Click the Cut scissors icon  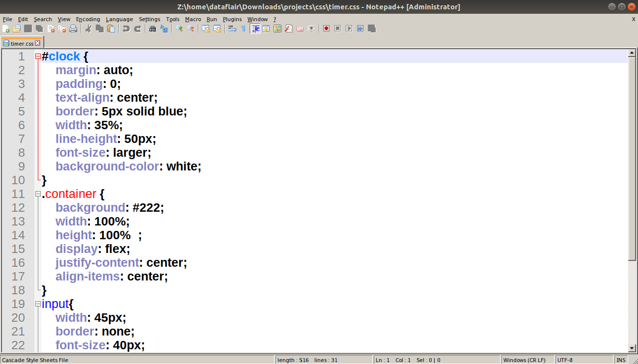(x=88, y=28)
